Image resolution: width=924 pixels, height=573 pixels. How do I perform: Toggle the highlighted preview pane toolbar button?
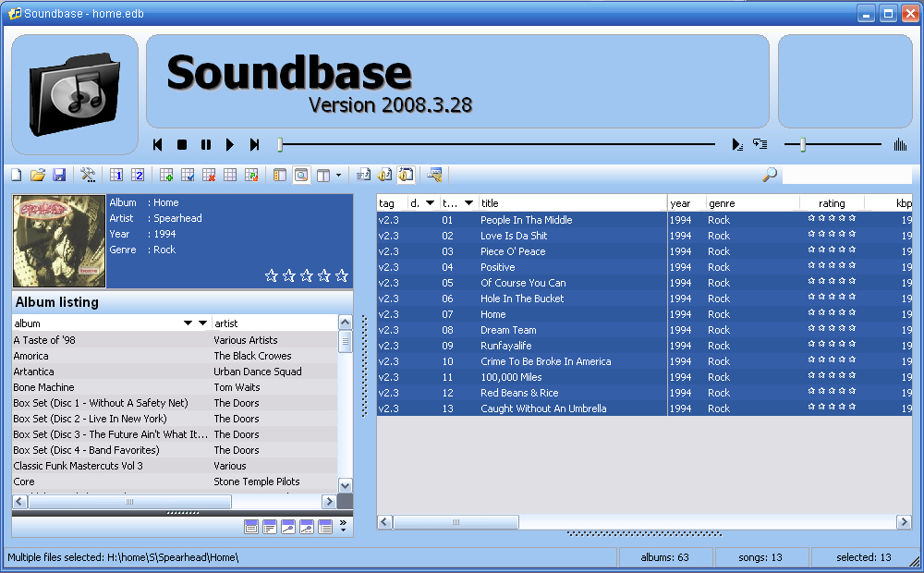tap(301, 175)
